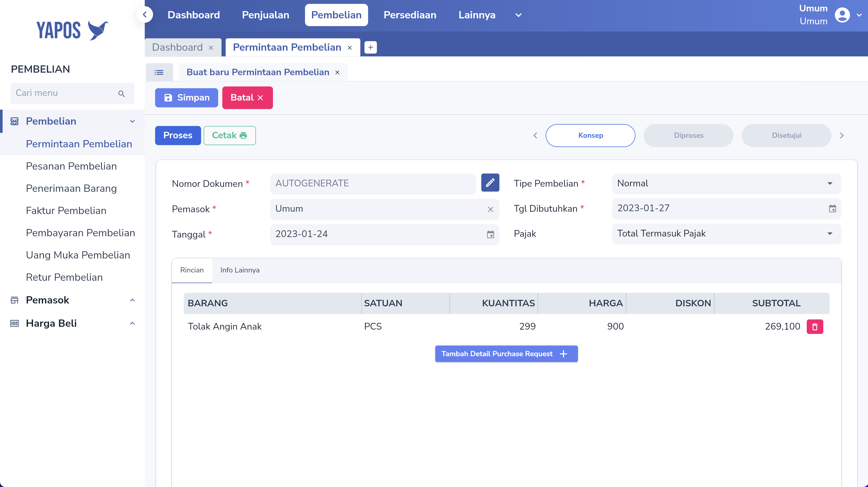Image resolution: width=868 pixels, height=487 pixels.
Task: Open the list view icon tab
Action: click(159, 72)
